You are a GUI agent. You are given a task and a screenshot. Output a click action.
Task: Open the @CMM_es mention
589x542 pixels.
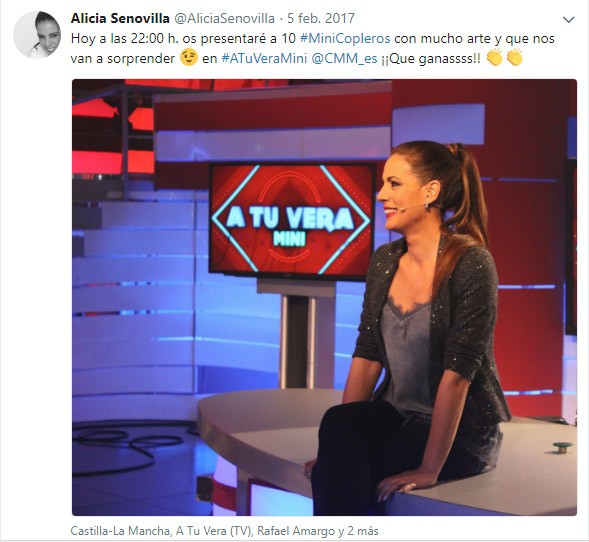pos(344,59)
